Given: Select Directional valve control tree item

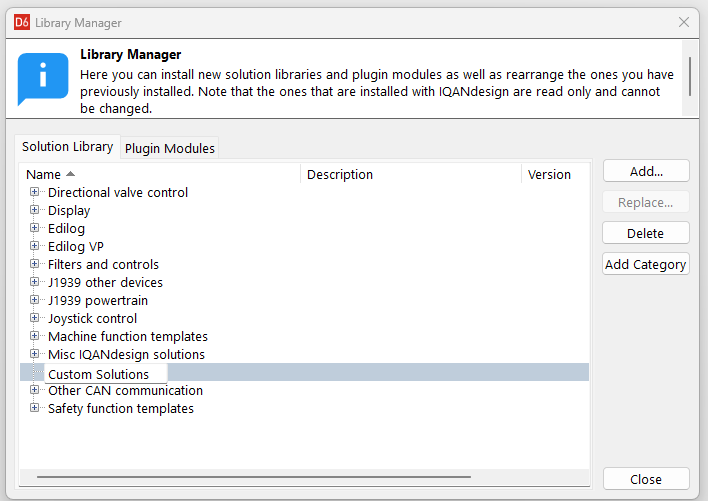Looking at the screenshot, I should click(118, 192).
